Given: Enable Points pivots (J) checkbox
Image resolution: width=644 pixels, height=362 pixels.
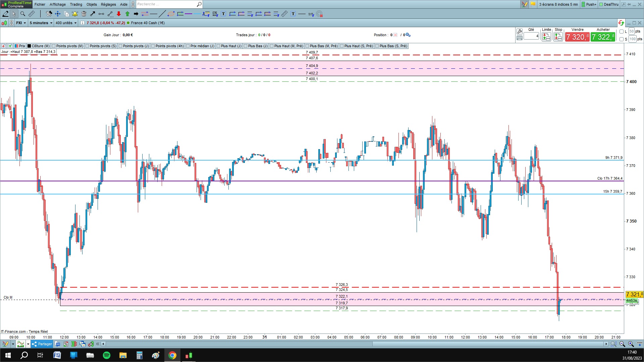Looking at the screenshot, I should (120, 46).
